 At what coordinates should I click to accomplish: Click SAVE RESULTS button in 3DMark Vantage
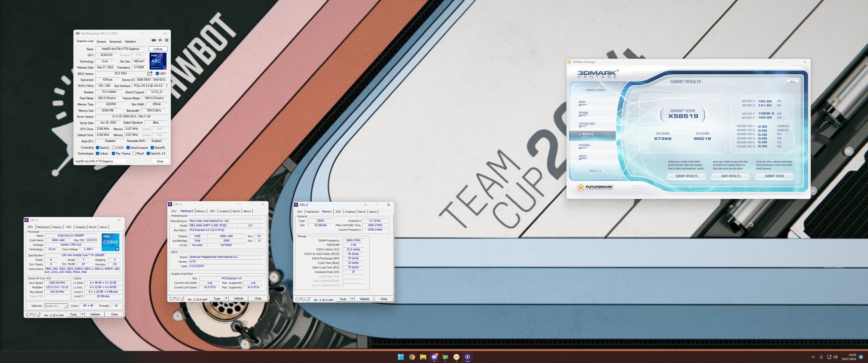pyautogui.click(x=730, y=176)
